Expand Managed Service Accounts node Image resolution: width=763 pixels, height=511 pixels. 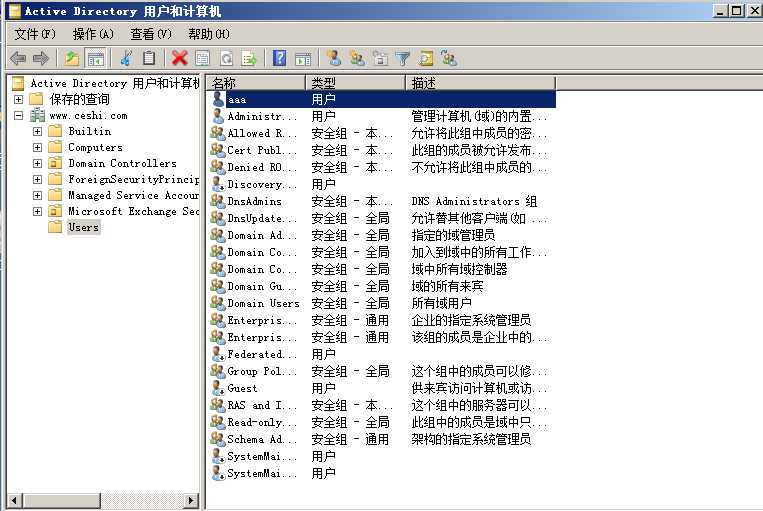[37, 196]
